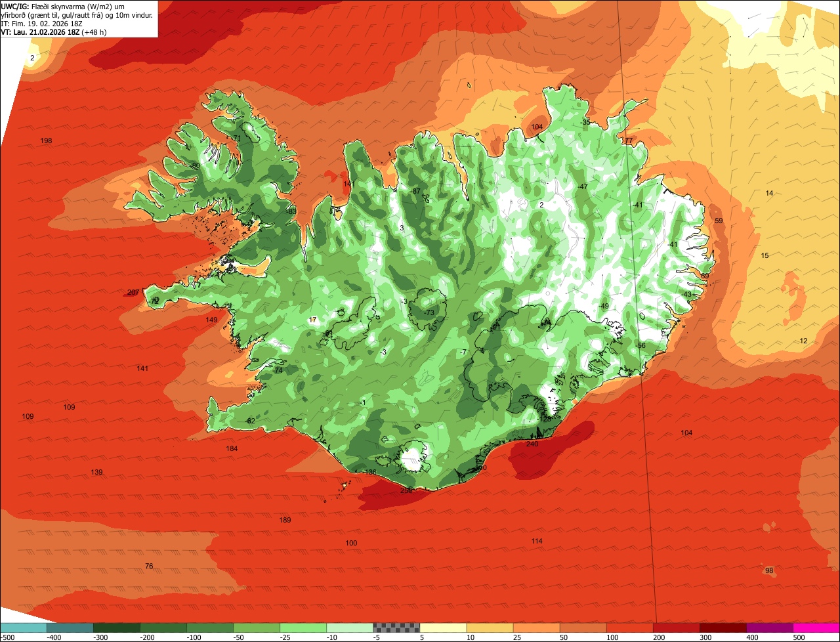Click the legend swatch between 10 and 25
840x642 pixels.
click(490, 627)
